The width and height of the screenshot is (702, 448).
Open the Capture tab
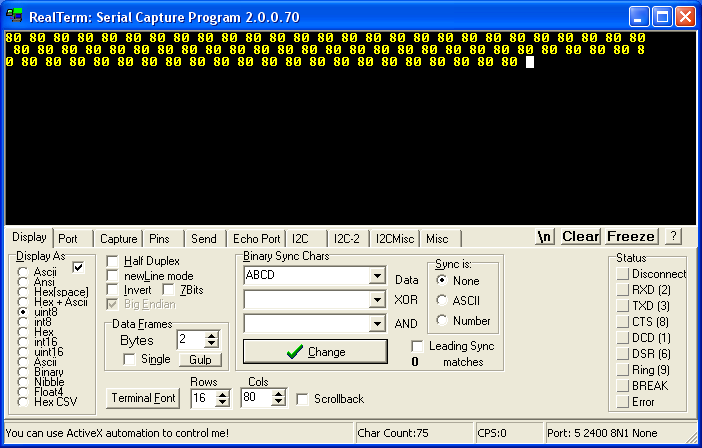pos(119,239)
